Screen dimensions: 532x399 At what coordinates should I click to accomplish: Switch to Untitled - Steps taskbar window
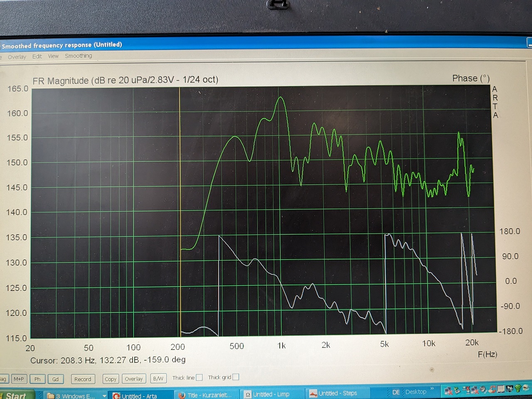click(x=337, y=393)
